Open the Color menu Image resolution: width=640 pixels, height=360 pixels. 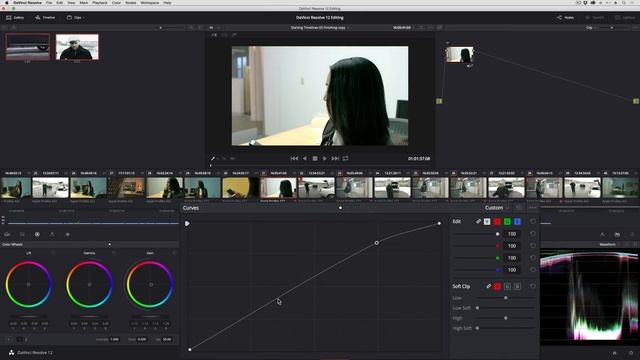[x=116, y=2]
